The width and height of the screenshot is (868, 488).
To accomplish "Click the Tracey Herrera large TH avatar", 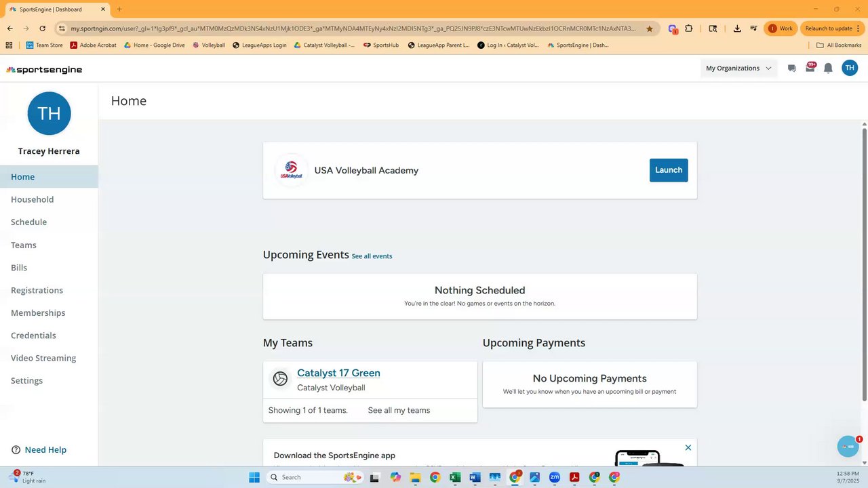I will tap(49, 113).
